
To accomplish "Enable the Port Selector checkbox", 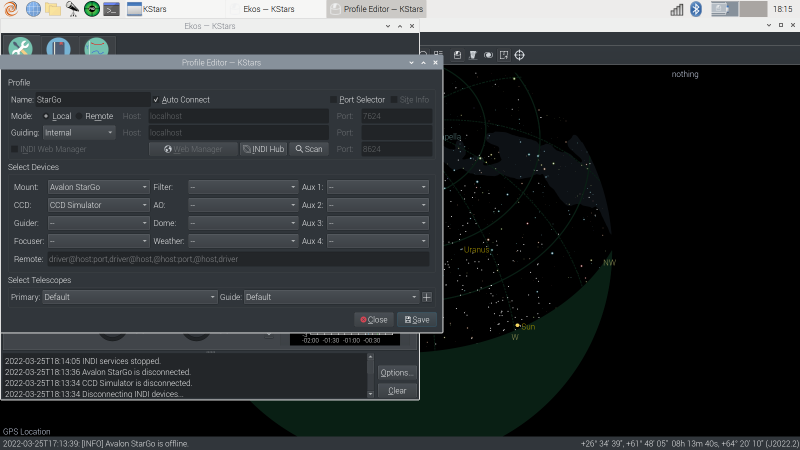I will coord(334,100).
